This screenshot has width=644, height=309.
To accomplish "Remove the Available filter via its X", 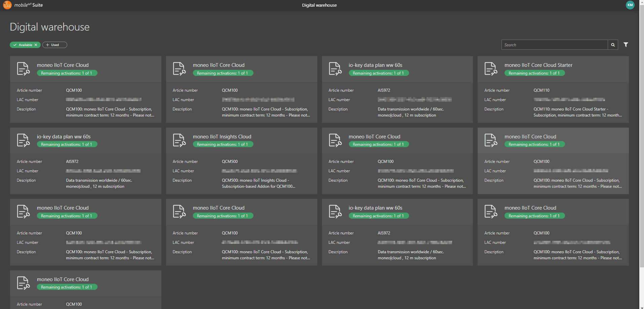I will pos(36,45).
